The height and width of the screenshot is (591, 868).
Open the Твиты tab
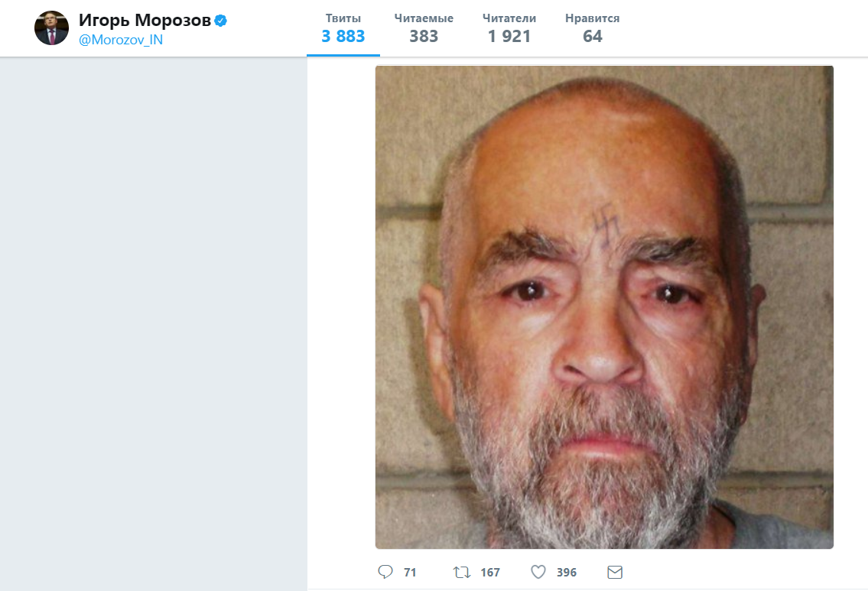[343, 28]
